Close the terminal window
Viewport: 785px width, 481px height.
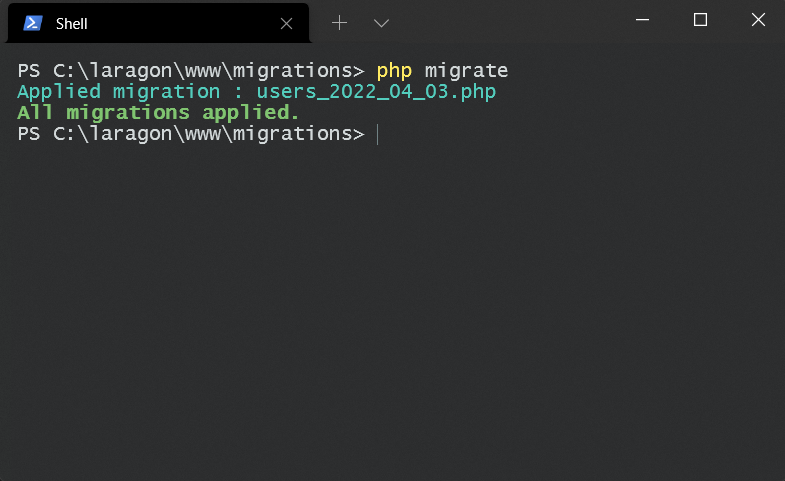click(758, 20)
